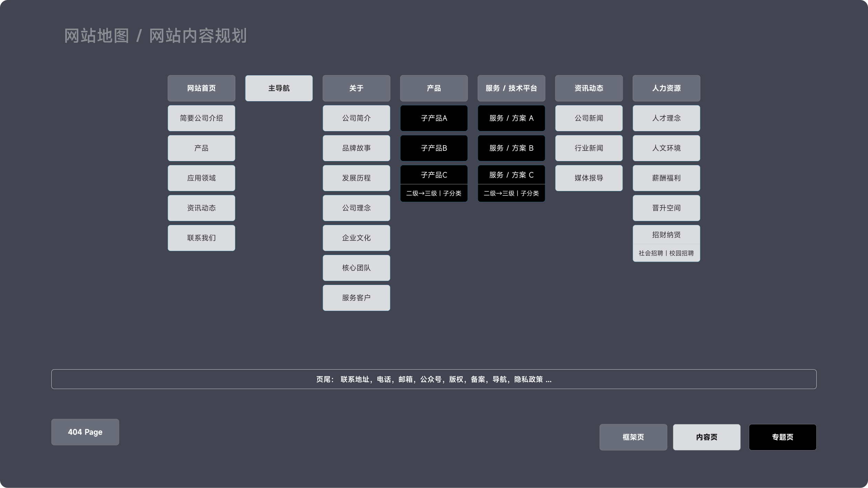Click the 主导航 navigation node
Image resolution: width=868 pixels, height=488 pixels.
click(x=279, y=88)
